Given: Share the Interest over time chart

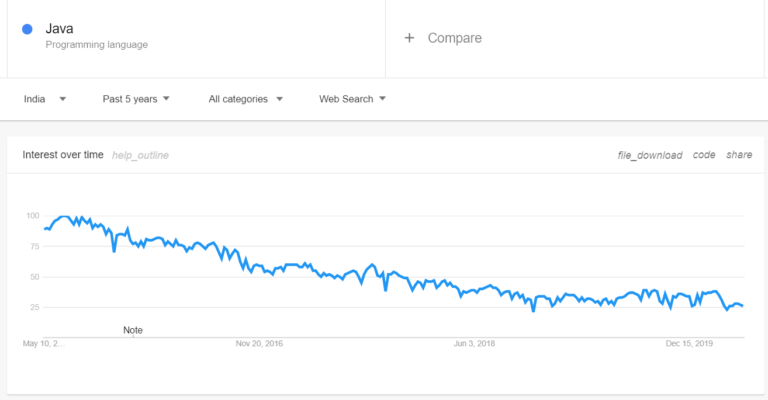Looking at the screenshot, I should pyautogui.click(x=739, y=155).
